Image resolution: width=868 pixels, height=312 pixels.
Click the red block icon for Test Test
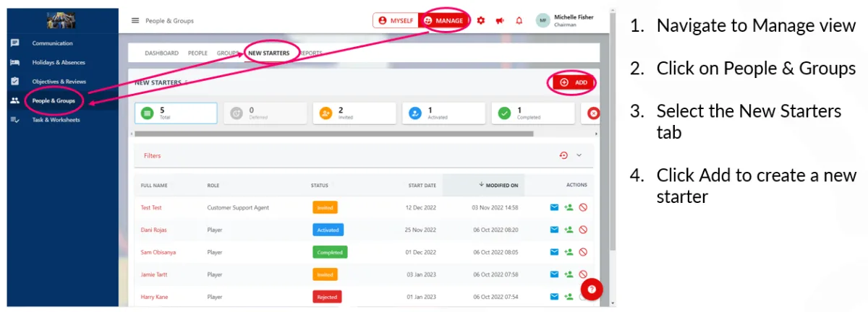[x=583, y=208]
